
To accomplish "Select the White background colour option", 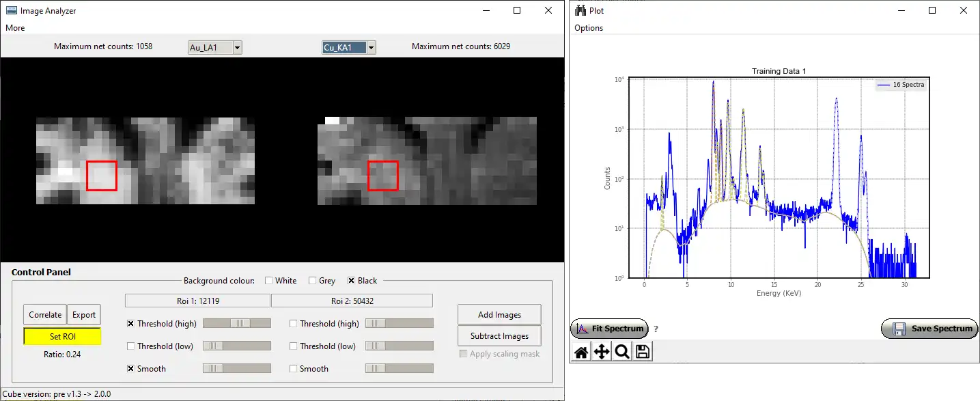I will pyautogui.click(x=269, y=281).
